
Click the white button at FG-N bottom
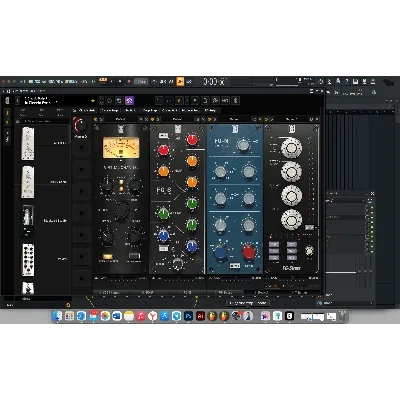234,266
